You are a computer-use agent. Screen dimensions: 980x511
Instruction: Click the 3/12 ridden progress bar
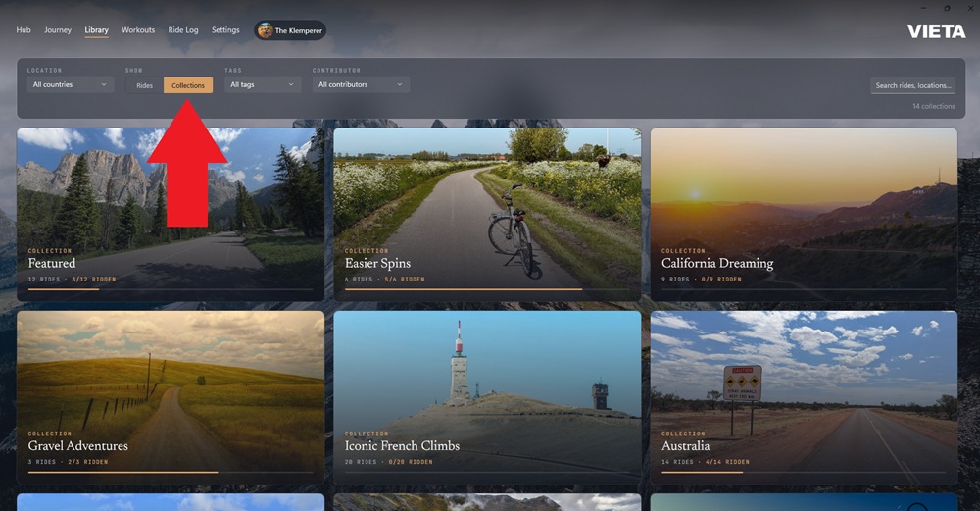tap(170, 289)
